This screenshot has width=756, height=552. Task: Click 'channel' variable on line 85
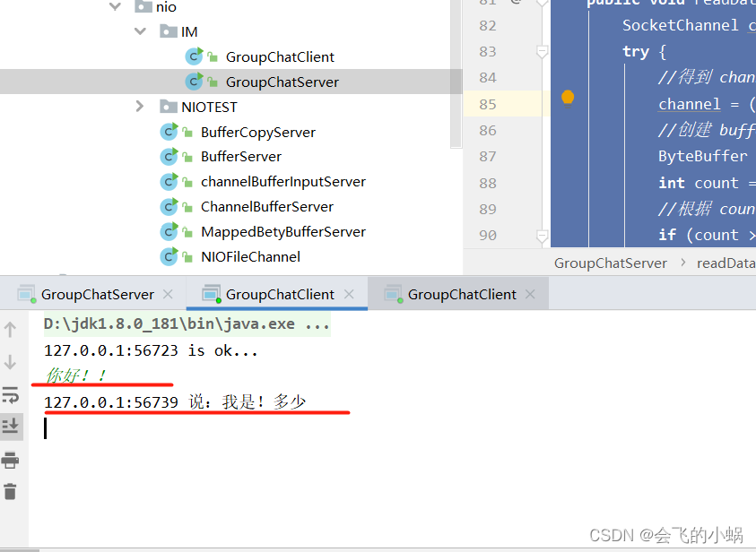(690, 104)
